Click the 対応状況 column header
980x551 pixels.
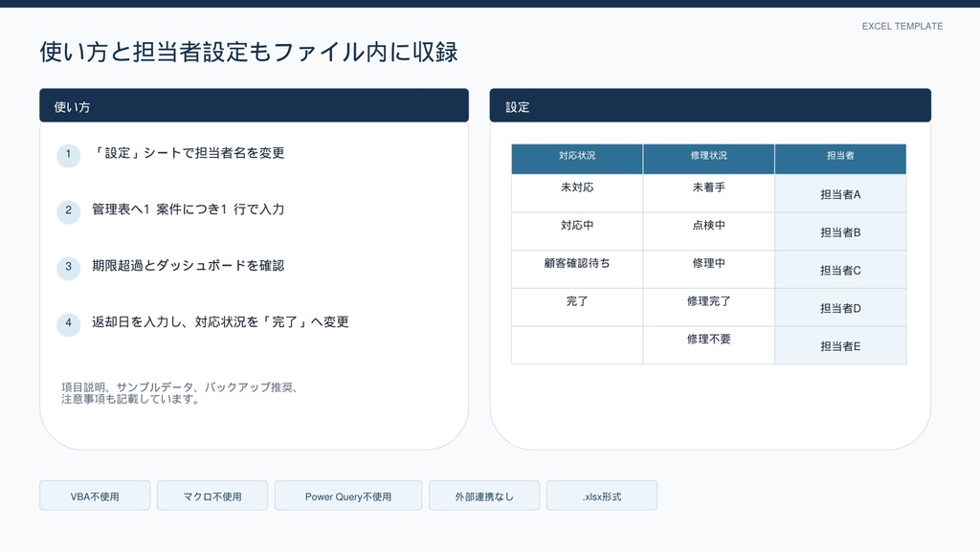(577, 159)
